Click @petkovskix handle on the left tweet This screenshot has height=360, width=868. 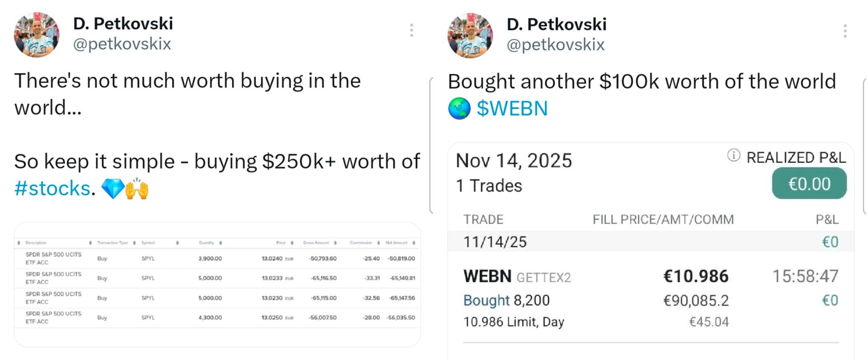tap(123, 44)
